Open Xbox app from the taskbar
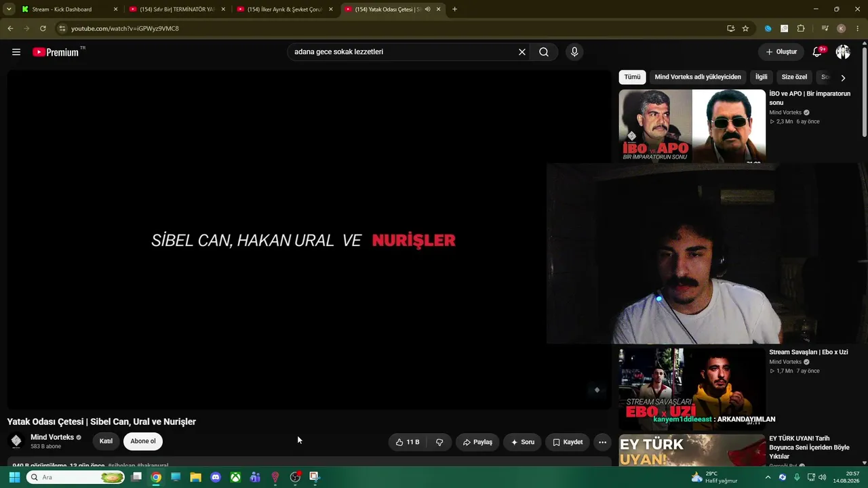Image resolution: width=868 pixels, height=488 pixels. pyautogui.click(x=235, y=477)
